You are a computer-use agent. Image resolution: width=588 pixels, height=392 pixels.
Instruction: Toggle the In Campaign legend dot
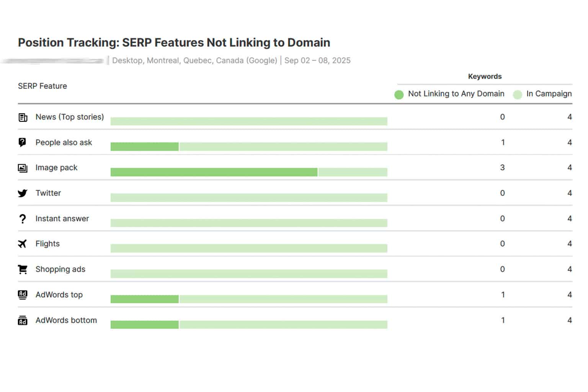click(x=517, y=95)
